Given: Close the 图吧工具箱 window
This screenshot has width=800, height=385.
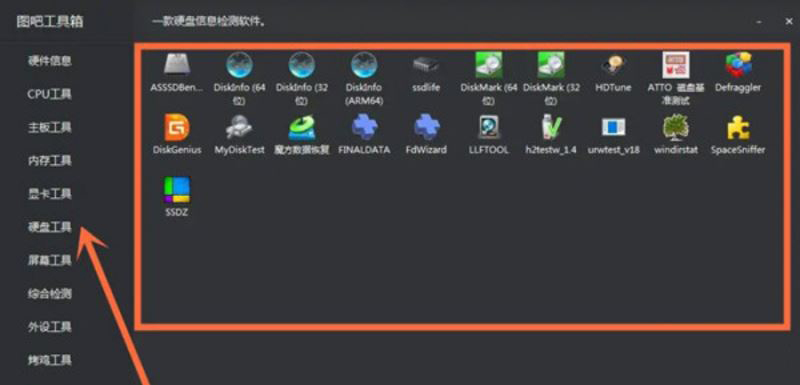Looking at the screenshot, I should click(789, 22).
